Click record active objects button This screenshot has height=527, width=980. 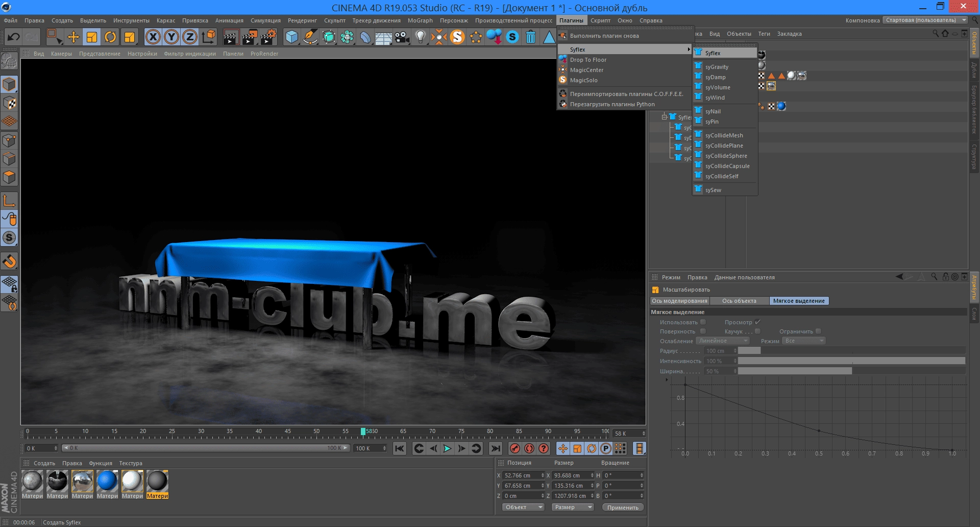point(515,448)
